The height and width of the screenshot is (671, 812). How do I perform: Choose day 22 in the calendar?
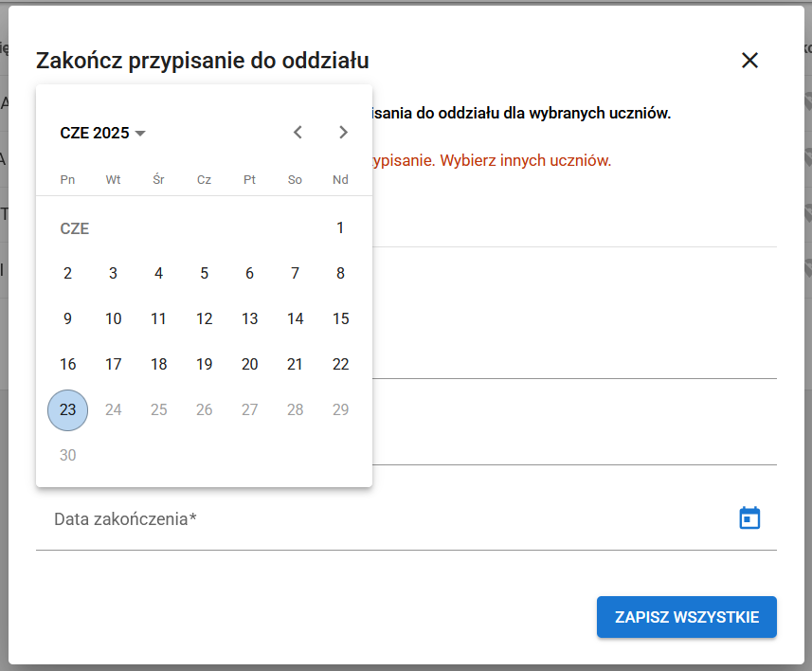tap(340, 365)
